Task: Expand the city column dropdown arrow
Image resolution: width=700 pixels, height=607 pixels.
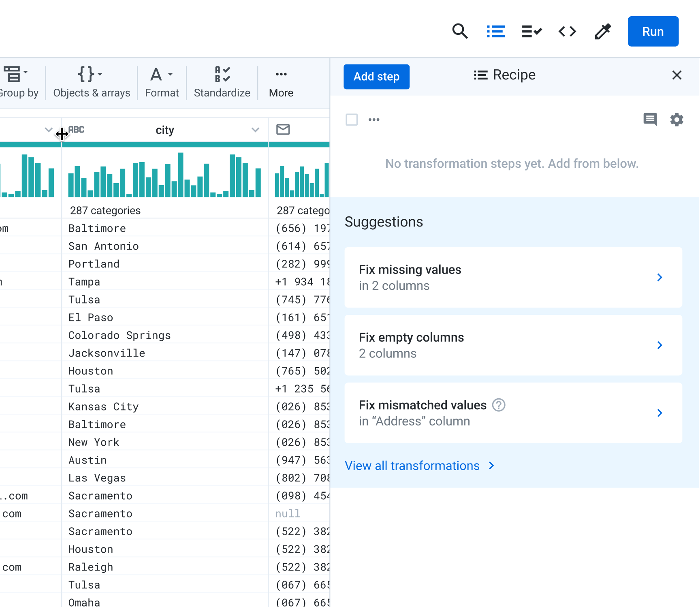Action: click(x=255, y=130)
